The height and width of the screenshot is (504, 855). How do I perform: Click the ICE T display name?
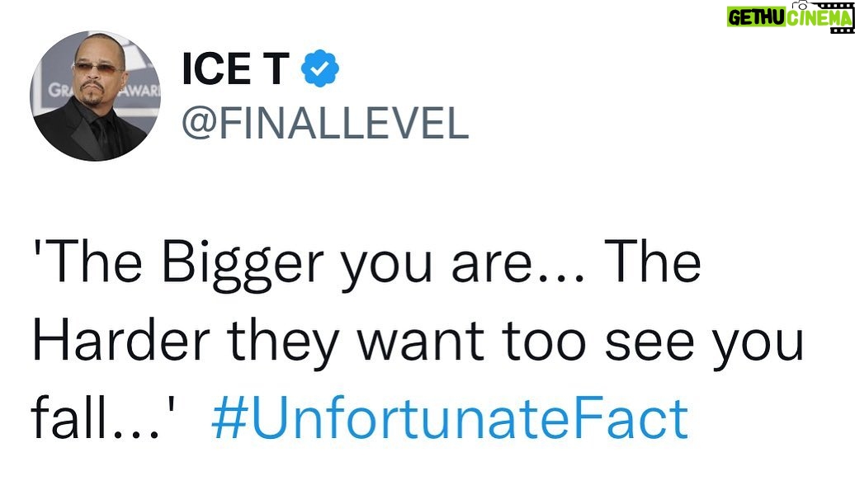235,68
